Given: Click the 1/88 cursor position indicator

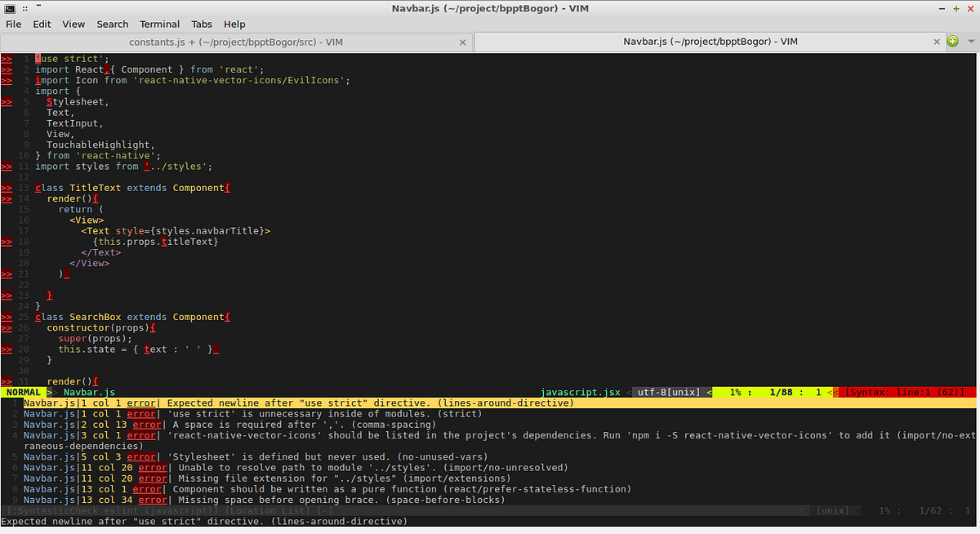Looking at the screenshot, I should click(780, 392).
